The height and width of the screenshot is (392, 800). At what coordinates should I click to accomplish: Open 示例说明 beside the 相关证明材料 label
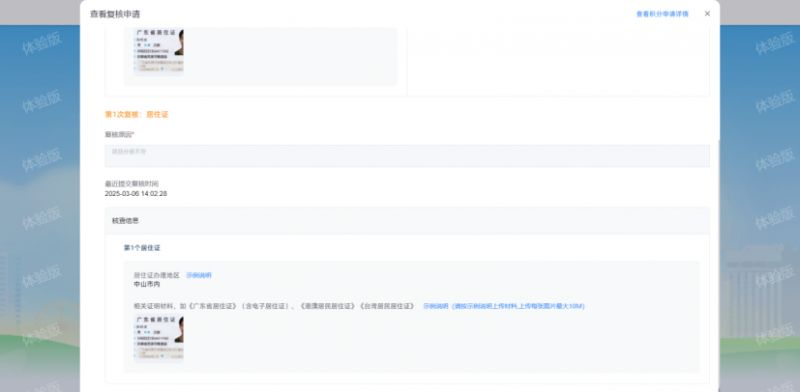tap(435, 306)
